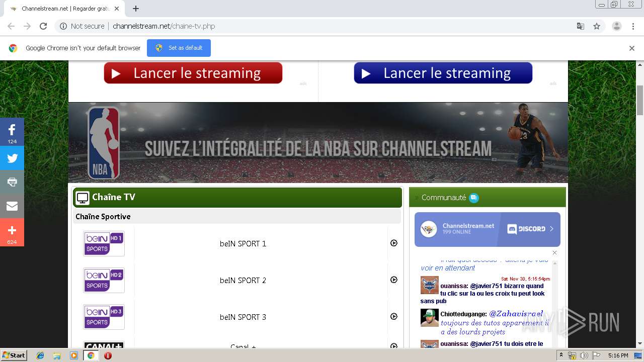The width and height of the screenshot is (644, 362).
Task: Switch to Chrome in the taskbar
Action: click(91, 355)
